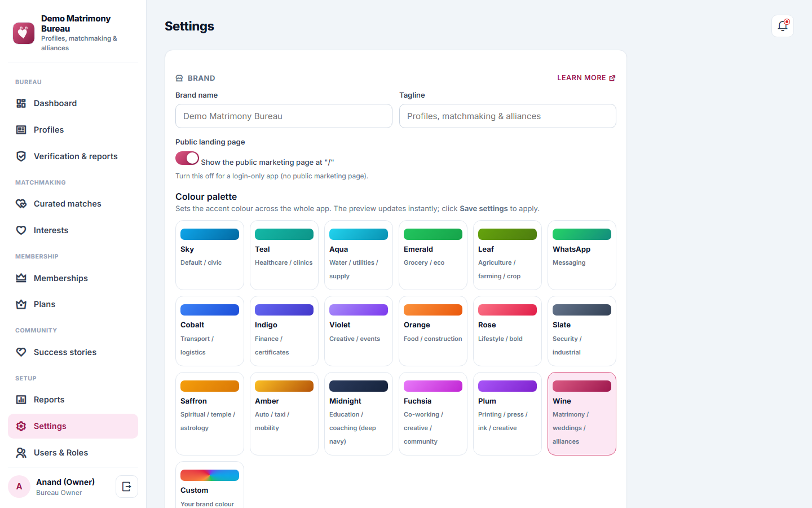Open the Dashboard menu item
The width and height of the screenshot is (812, 508).
[x=73, y=103]
